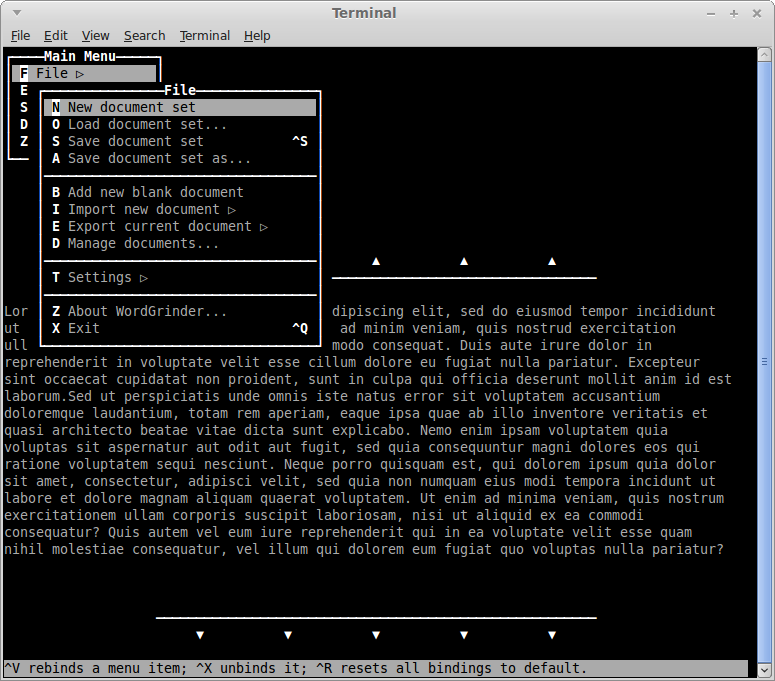775x681 pixels.
Task: Click Save document set item
Action: (x=135, y=141)
